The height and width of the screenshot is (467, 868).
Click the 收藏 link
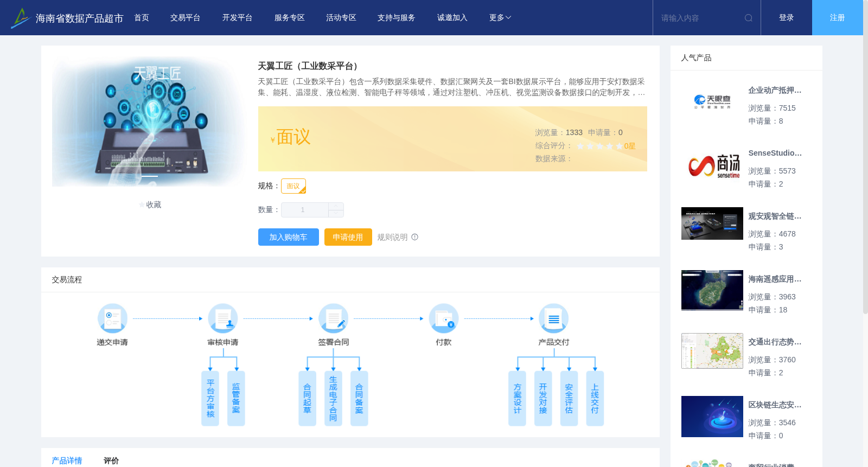tap(154, 204)
